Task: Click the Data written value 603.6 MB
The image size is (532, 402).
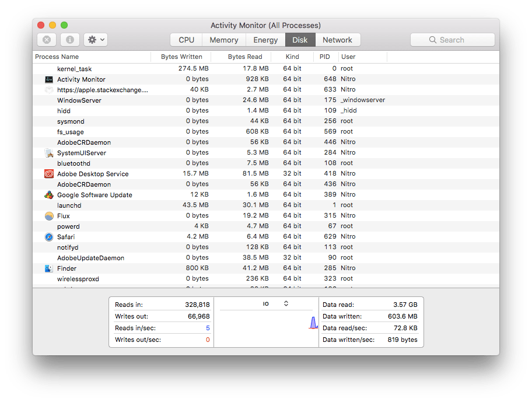Action: click(x=402, y=316)
